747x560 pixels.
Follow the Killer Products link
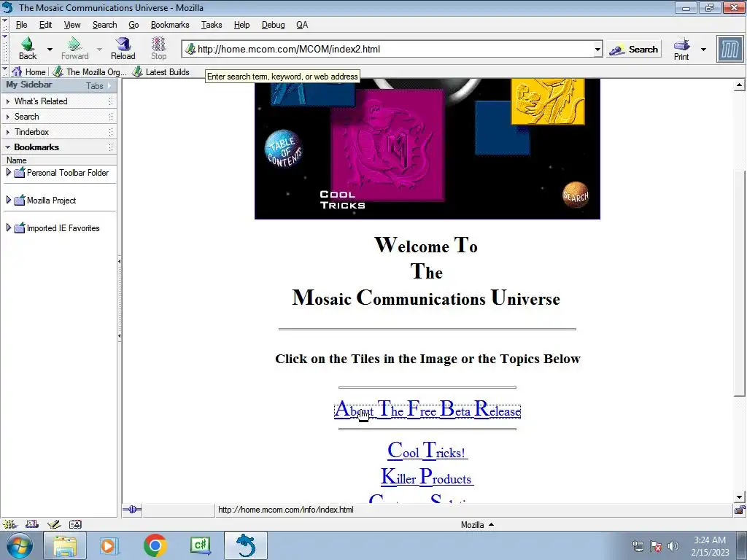click(x=427, y=477)
